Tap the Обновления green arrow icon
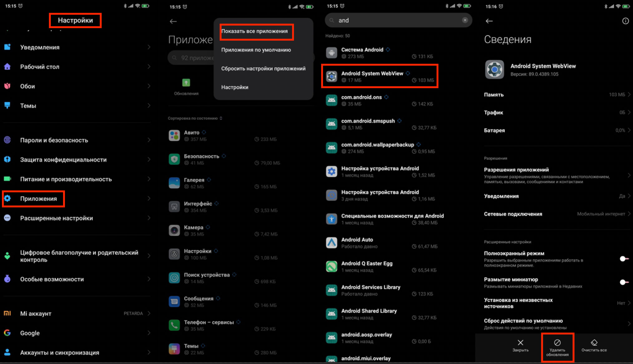This screenshot has height=364, width=633. pos(186,83)
